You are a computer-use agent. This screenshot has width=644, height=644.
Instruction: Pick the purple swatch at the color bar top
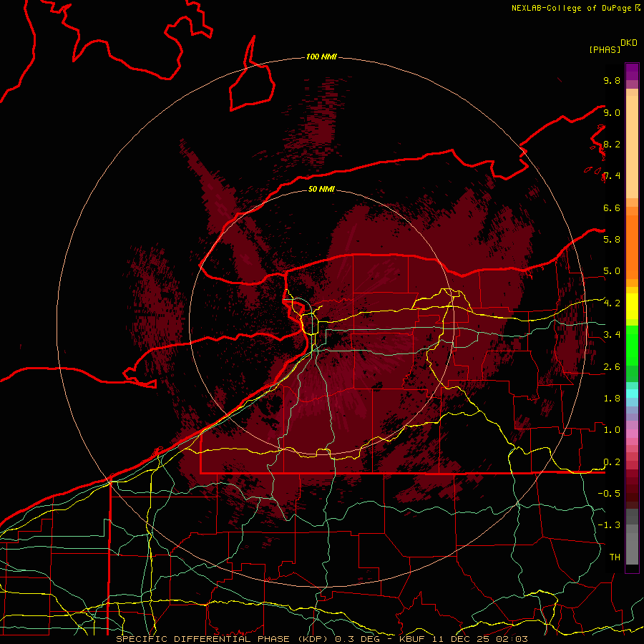pyautogui.click(x=632, y=72)
